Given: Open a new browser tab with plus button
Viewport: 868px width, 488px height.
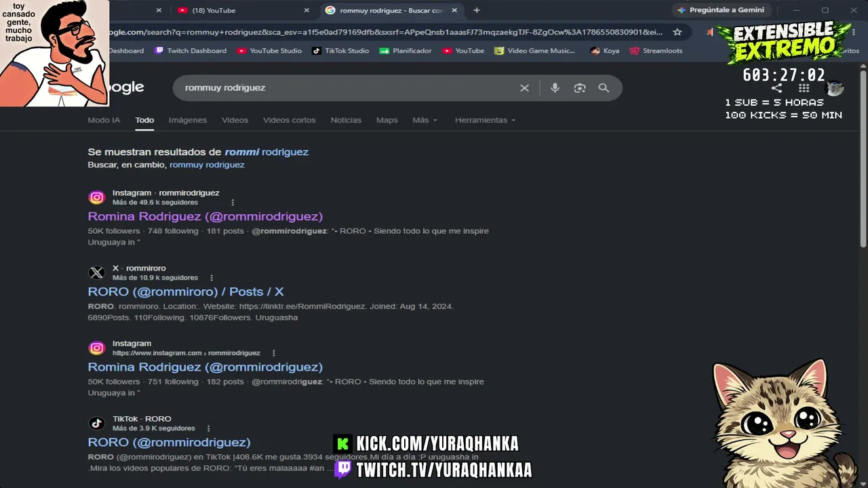Looking at the screenshot, I should tap(477, 10).
